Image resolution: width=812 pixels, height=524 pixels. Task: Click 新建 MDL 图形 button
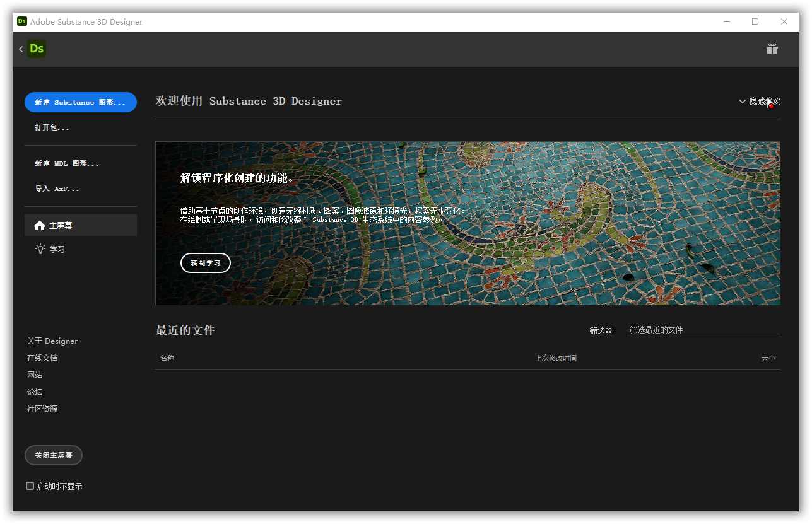[x=67, y=163]
